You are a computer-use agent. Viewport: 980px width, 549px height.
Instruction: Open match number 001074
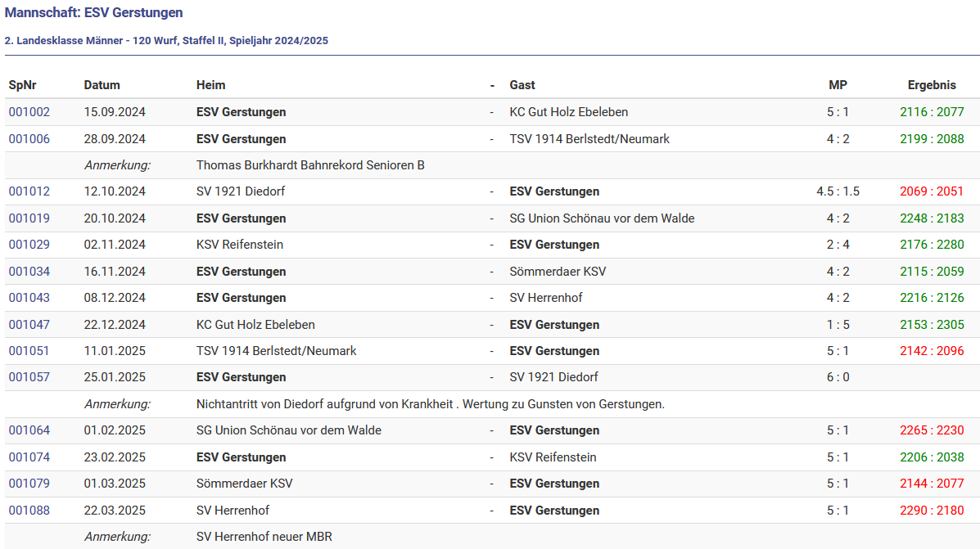click(x=29, y=457)
